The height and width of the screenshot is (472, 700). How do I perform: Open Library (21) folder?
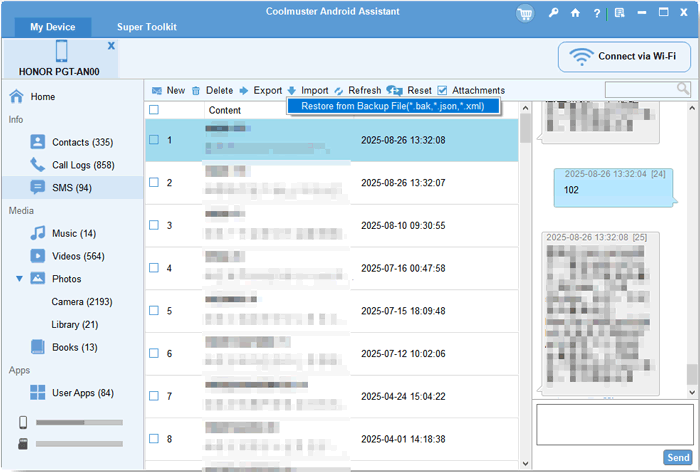pyautogui.click(x=75, y=324)
